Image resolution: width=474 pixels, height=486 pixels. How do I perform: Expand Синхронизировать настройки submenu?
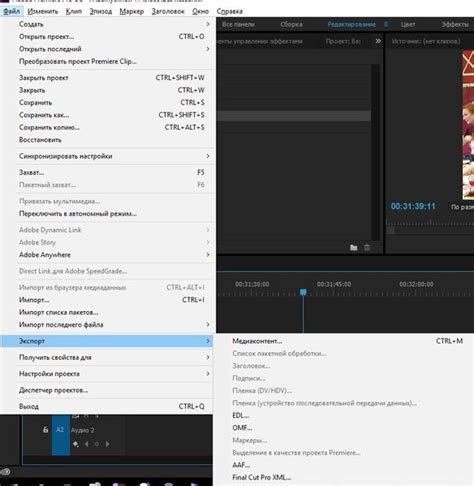tap(208, 156)
